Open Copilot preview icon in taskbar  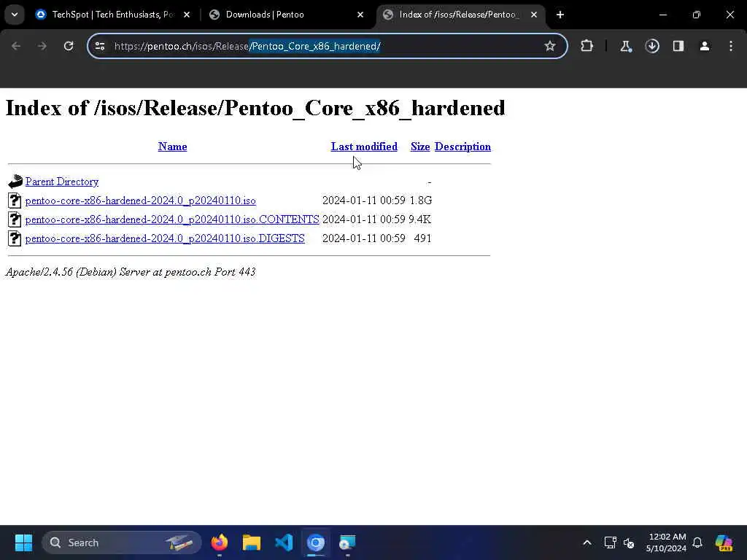[724, 542]
